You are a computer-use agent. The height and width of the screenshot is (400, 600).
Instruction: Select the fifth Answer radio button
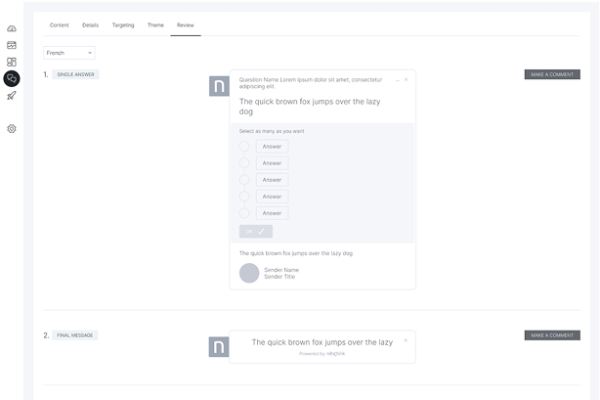244,213
